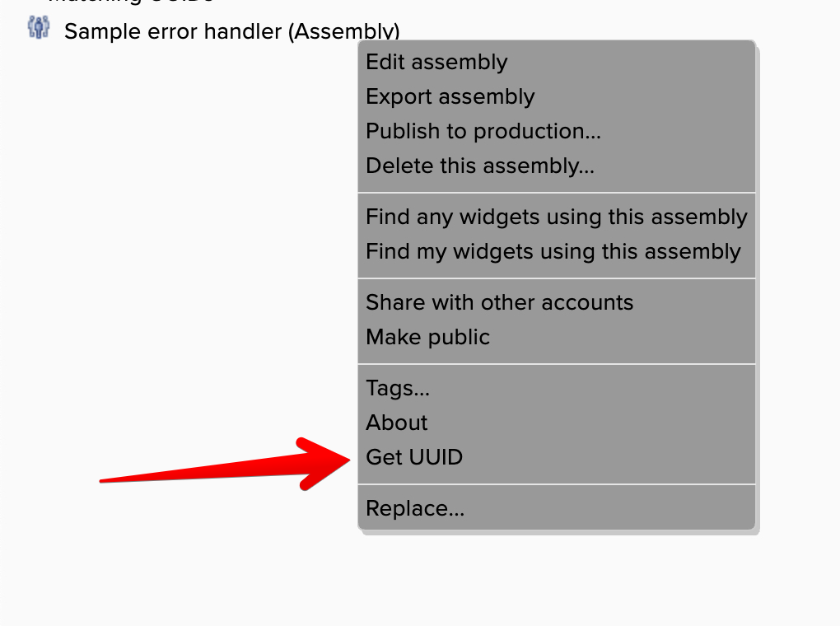840x626 pixels.
Task: Click Find any widgets using this assembly
Action: coord(556,217)
